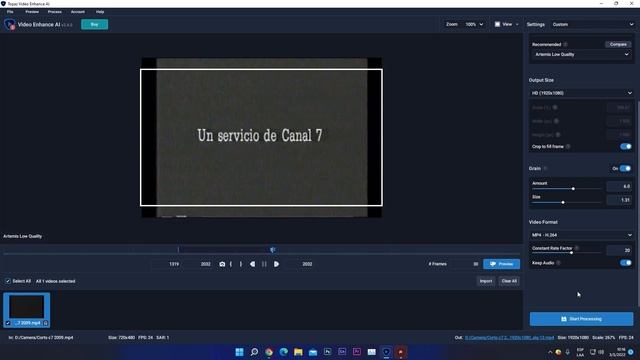Take a snapshot with the camera icon

coord(222,264)
